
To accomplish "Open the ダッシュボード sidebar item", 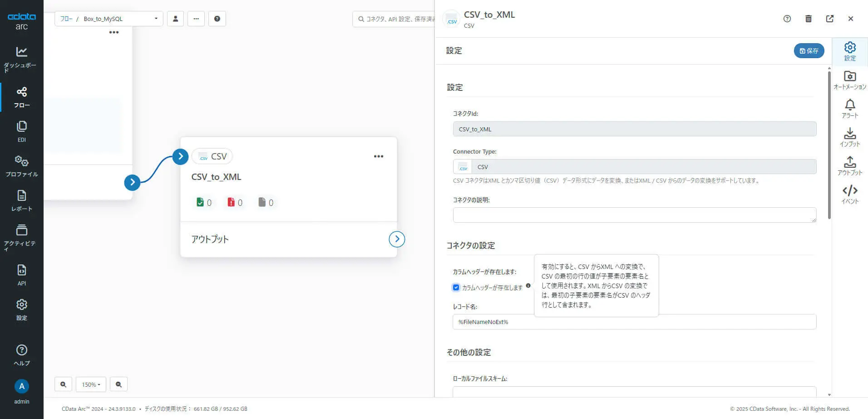I will coord(21,59).
